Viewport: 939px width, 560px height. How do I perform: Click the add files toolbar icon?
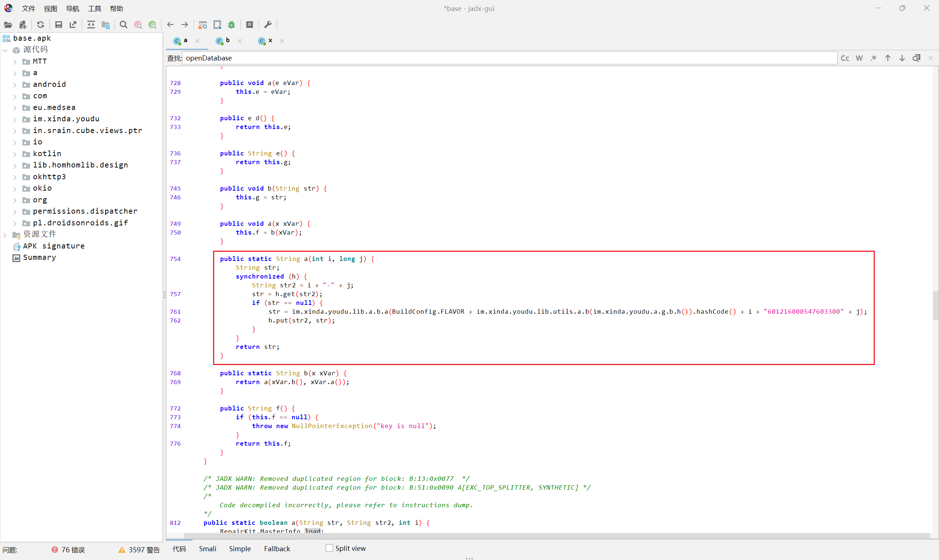point(23,25)
